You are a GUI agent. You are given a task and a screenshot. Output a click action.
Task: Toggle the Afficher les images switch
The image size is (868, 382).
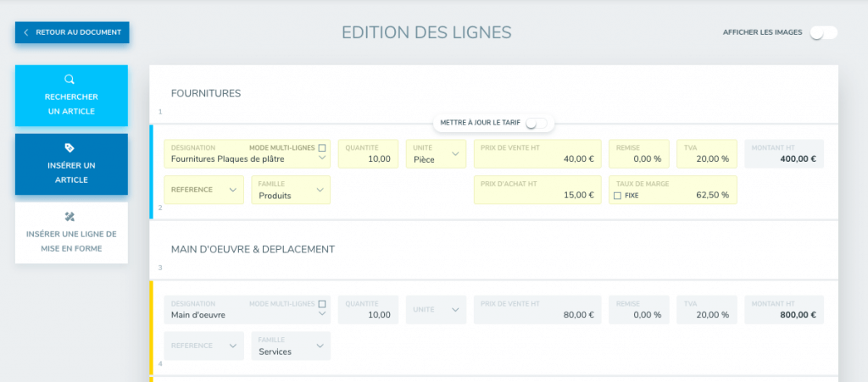823,33
